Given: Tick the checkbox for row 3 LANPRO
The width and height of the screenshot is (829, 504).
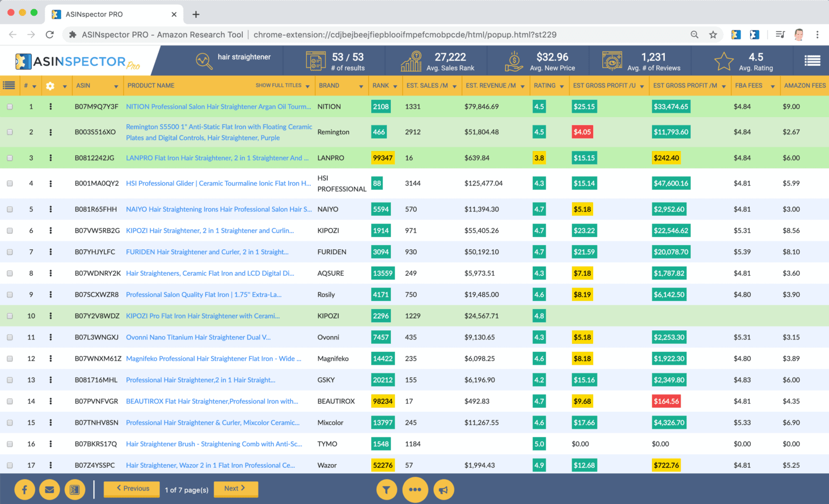Looking at the screenshot, I should 10,158.
